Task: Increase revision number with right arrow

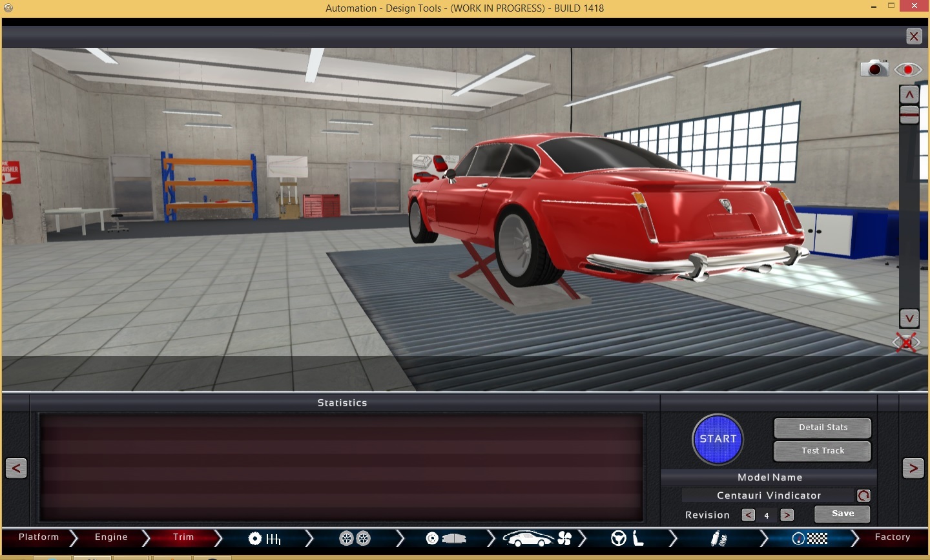Action: pyautogui.click(x=787, y=515)
